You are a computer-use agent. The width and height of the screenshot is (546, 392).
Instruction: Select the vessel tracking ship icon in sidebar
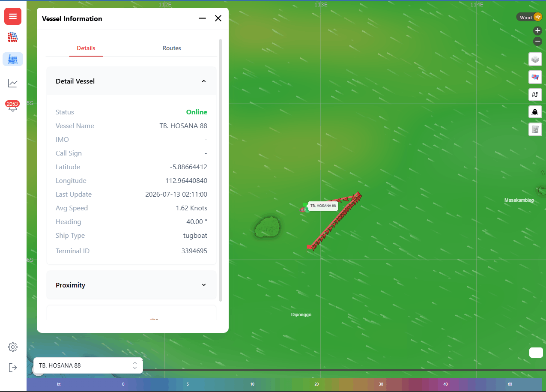point(13,59)
